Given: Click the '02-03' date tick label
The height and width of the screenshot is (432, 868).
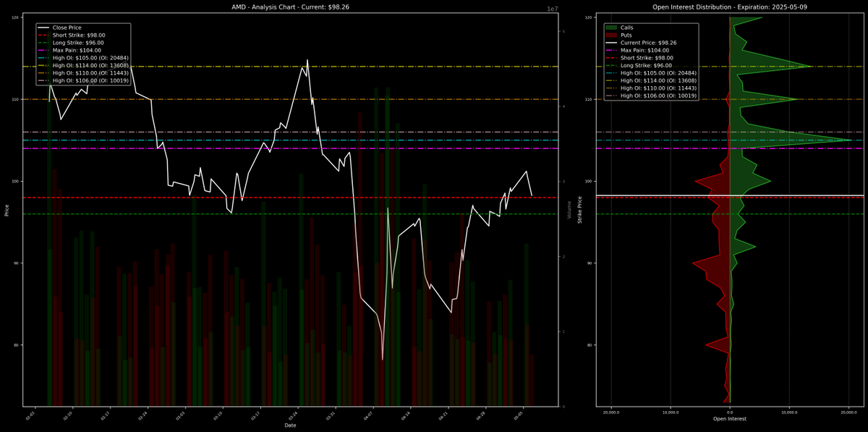Looking at the screenshot, I should pyautogui.click(x=30, y=415).
